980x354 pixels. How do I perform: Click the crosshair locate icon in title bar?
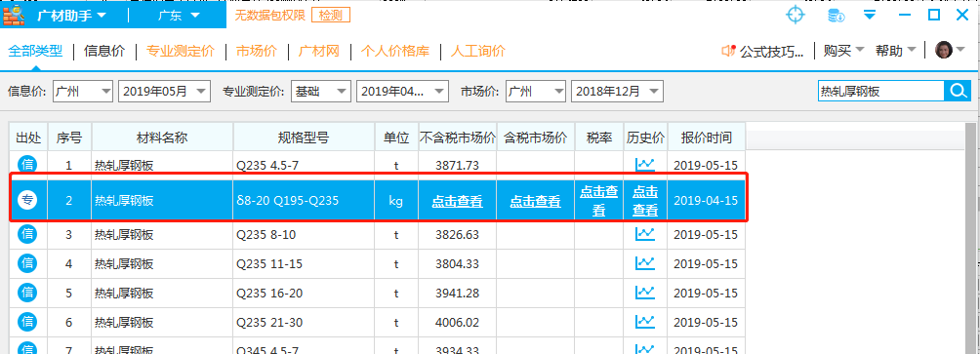point(795,15)
